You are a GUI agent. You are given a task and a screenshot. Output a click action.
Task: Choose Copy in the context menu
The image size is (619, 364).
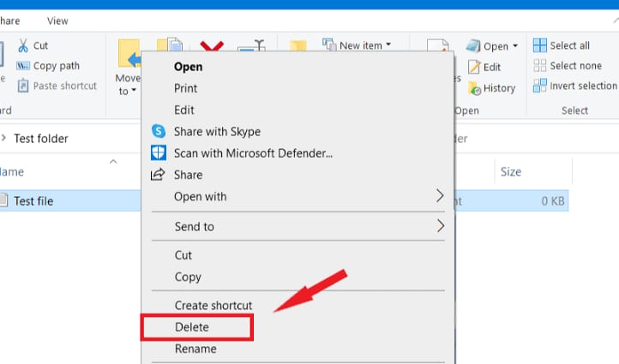pyautogui.click(x=188, y=277)
